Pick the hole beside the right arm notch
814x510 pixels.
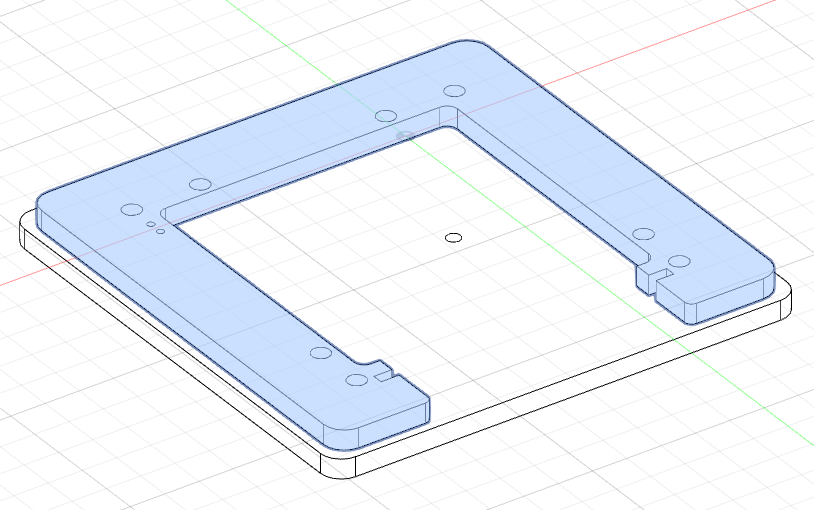tap(679, 262)
